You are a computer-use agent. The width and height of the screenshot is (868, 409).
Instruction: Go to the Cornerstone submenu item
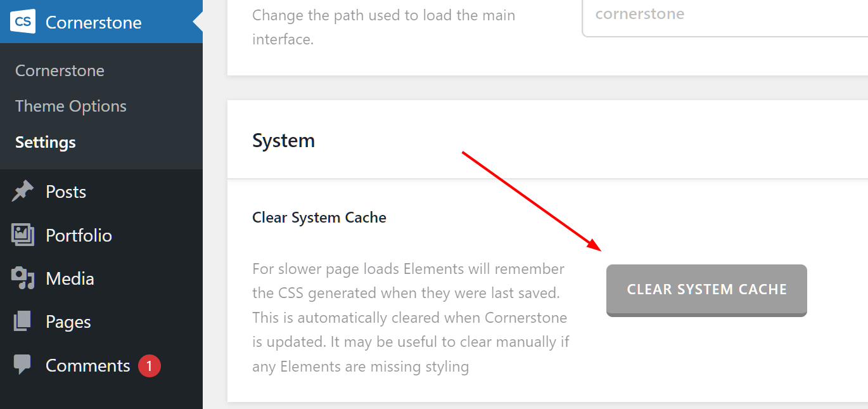[x=60, y=70]
